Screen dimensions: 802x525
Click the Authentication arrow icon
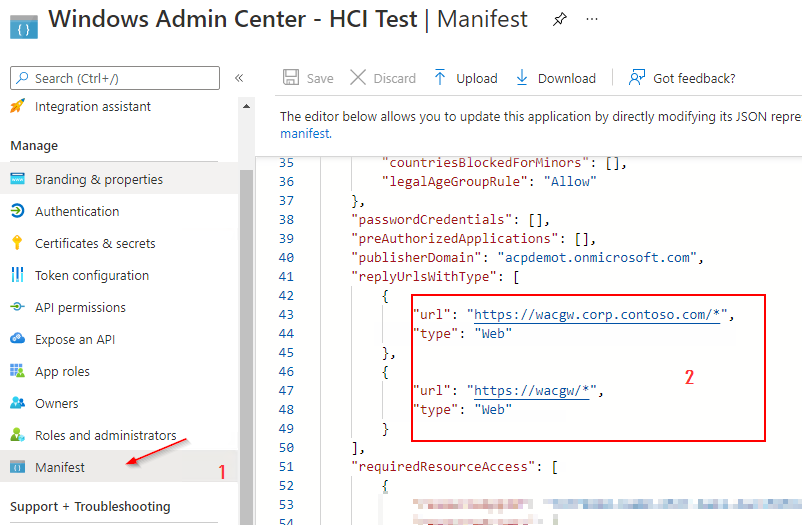click(17, 211)
